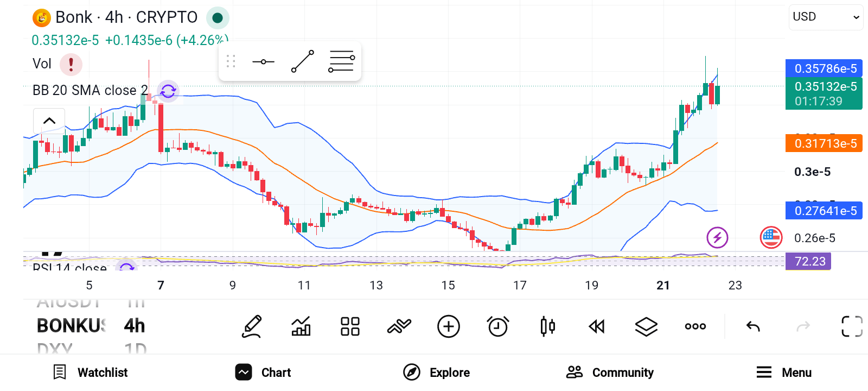The width and height of the screenshot is (868, 391).
Task: Open the USD currency dropdown
Action: 826,17
